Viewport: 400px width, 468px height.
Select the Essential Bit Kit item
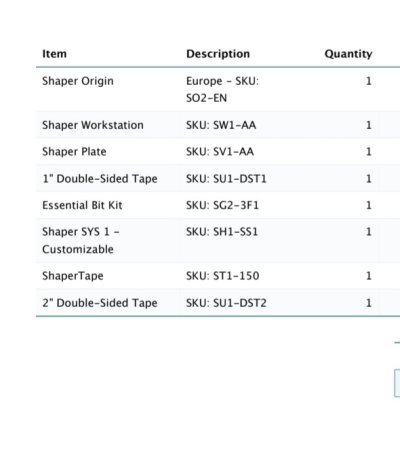[x=82, y=205]
